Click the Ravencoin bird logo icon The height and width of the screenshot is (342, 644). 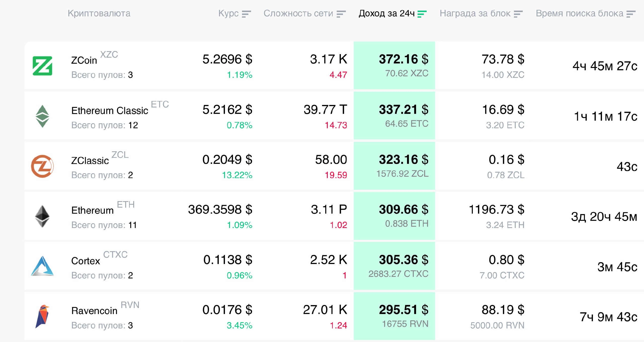pyautogui.click(x=42, y=316)
